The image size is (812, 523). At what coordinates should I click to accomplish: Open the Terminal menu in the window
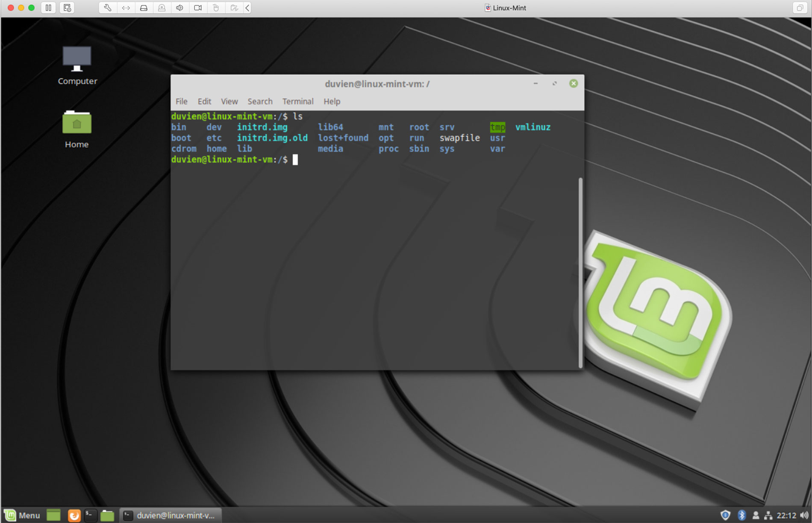pos(297,101)
